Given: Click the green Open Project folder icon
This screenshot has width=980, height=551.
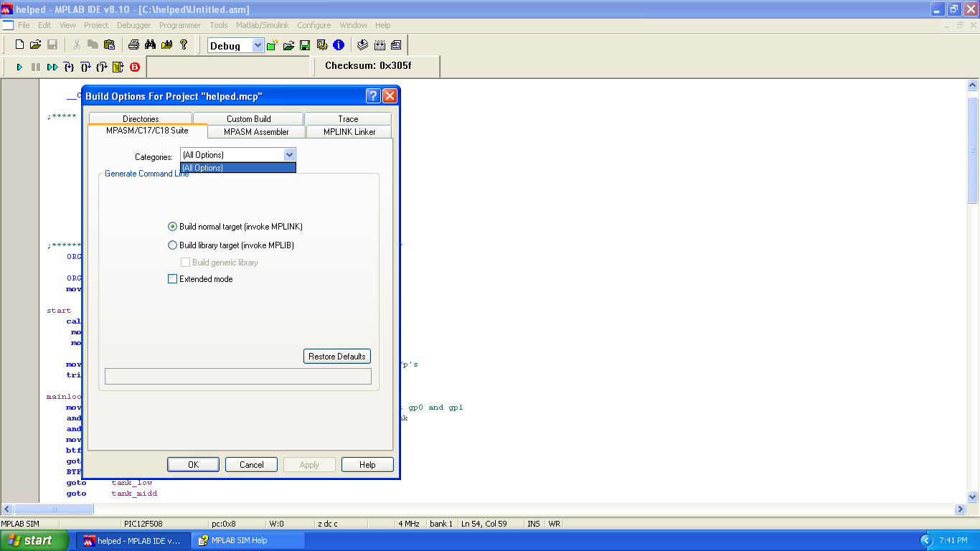Looking at the screenshot, I should click(x=288, y=45).
